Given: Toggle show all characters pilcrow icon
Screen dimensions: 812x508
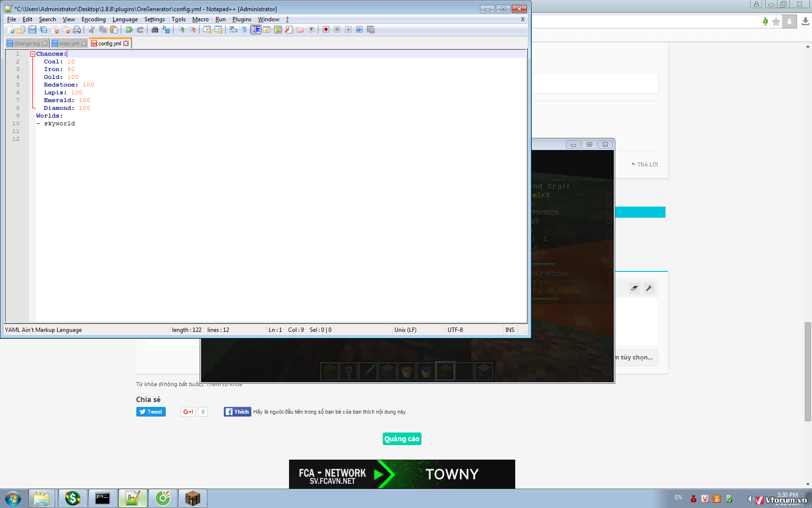Looking at the screenshot, I should [x=245, y=30].
